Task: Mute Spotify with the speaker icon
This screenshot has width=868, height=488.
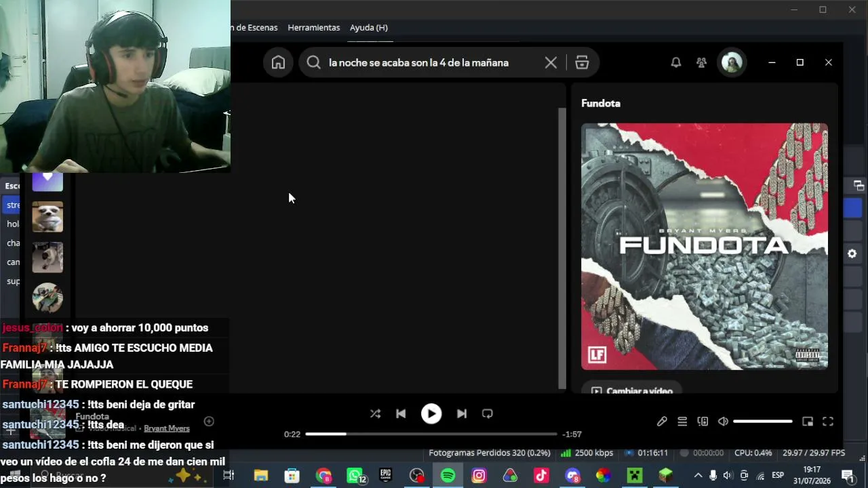Action: [723, 422]
